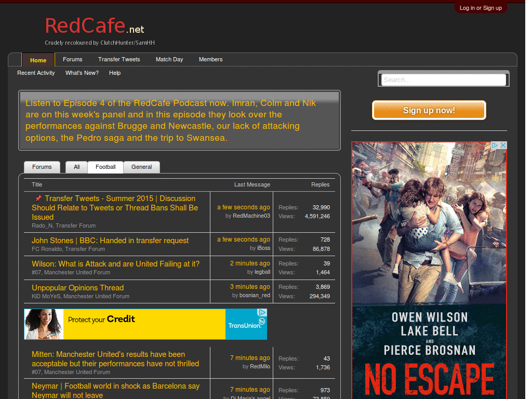Click Rado_N thread author name
The image size is (532, 399).
click(42, 225)
